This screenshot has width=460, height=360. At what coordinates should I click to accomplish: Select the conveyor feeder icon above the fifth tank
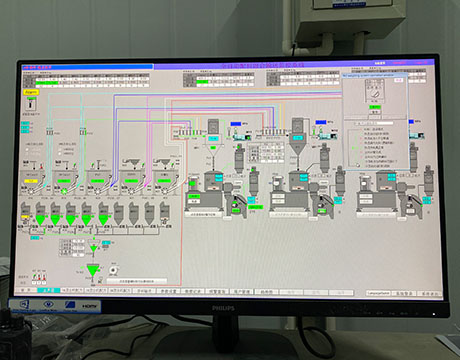[x=163, y=163]
